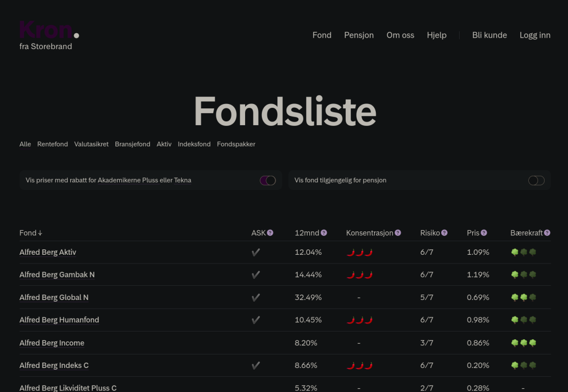
Task: Click the Tekna link in discount text
Action: point(182,180)
